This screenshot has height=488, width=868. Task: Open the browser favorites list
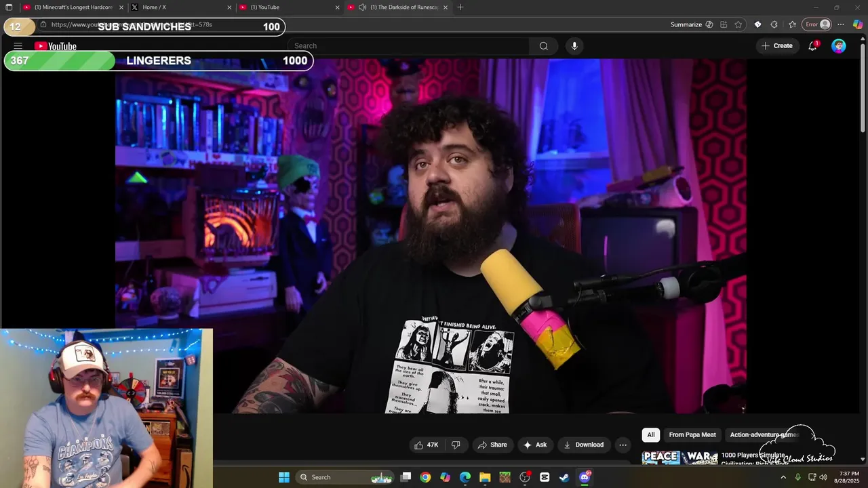(x=792, y=24)
